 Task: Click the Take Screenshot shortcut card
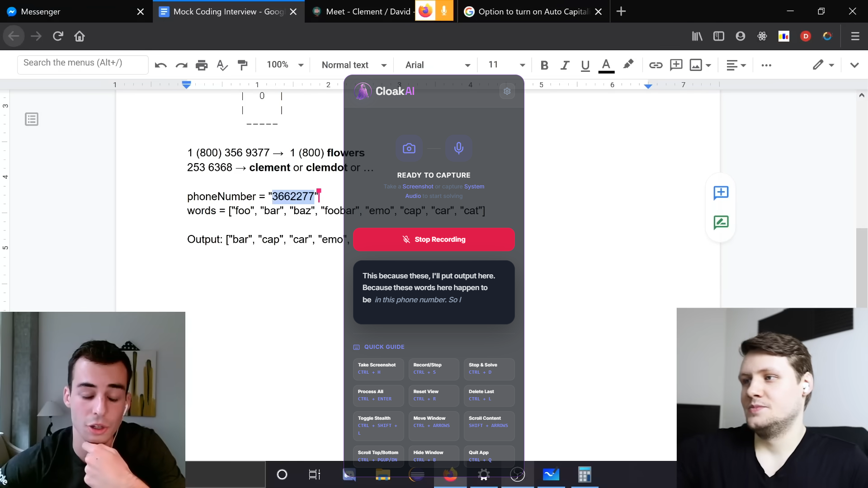378,369
